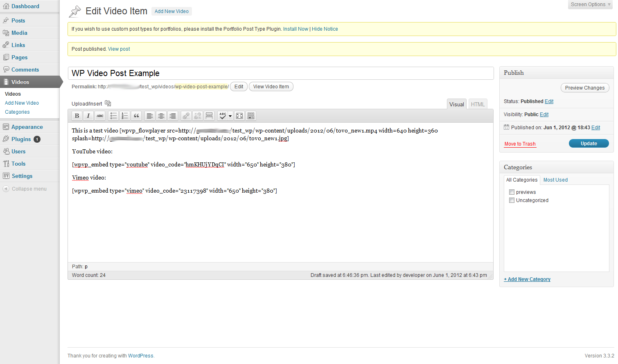Click the insert/edit link icon
Image resolution: width=618 pixels, height=364 pixels.
[x=186, y=116]
